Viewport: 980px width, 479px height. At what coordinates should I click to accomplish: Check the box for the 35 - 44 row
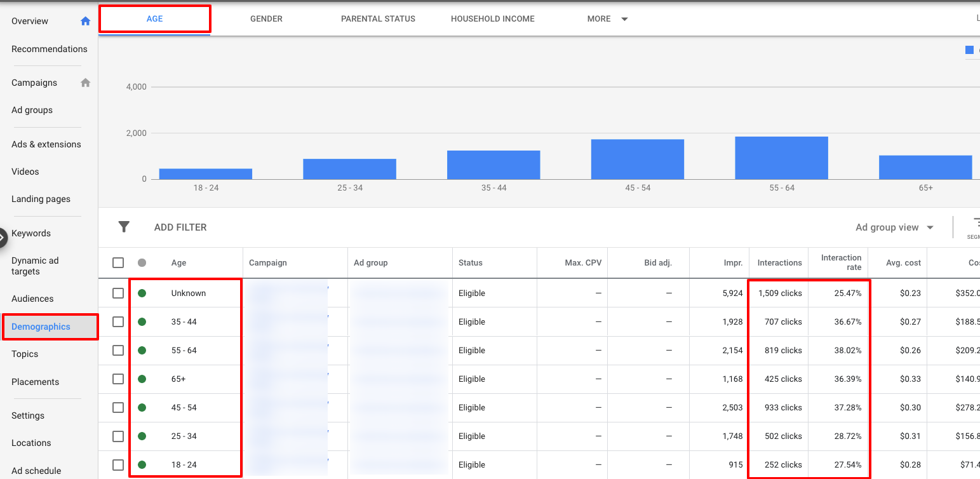point(118,321)
